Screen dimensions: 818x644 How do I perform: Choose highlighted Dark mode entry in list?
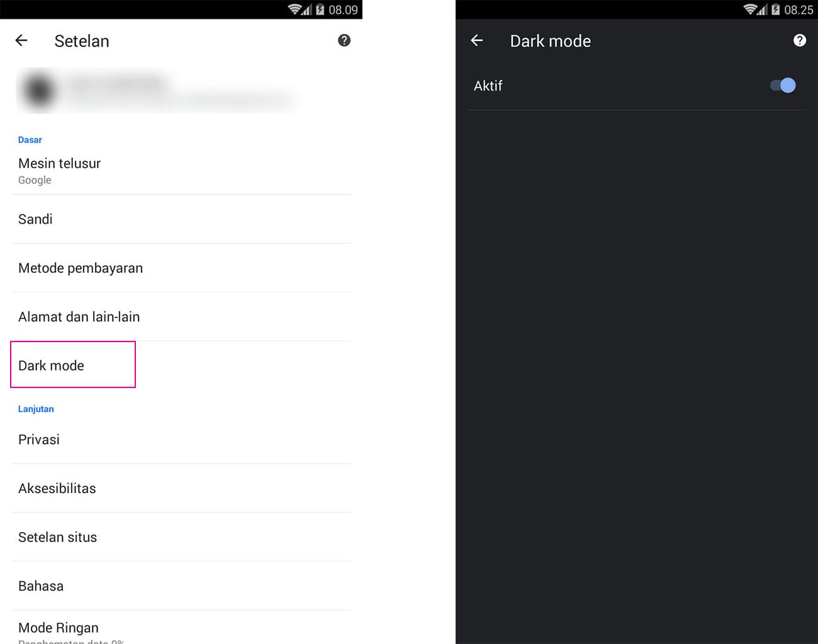click(52, 365)
